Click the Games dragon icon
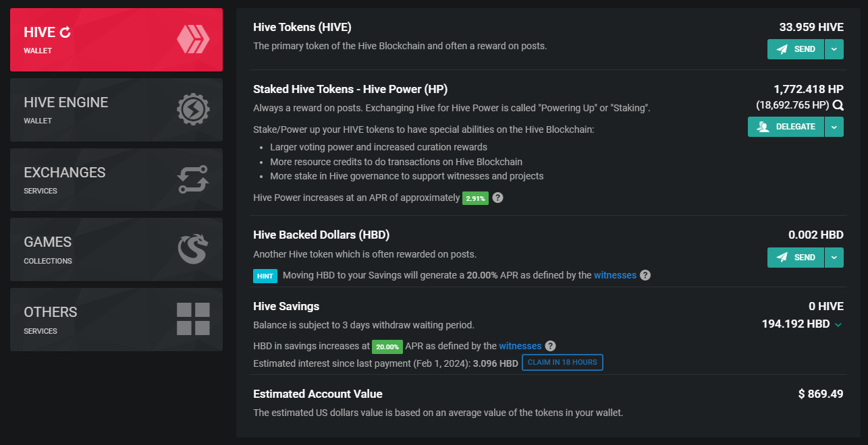Image resolution: width=868 pixels, height=445 pixels. point(193,249)
